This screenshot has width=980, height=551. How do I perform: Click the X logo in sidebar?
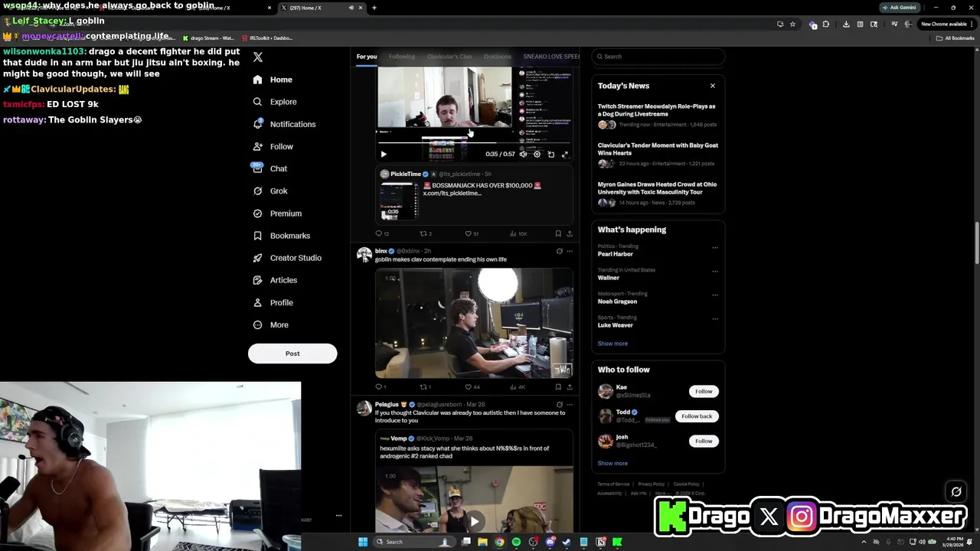coord(258,57)
